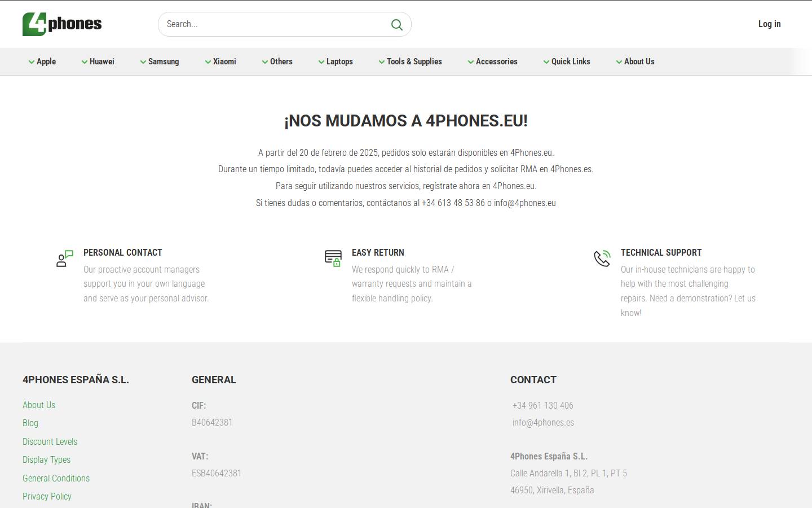Click the GENERAL footer heading

214,380
